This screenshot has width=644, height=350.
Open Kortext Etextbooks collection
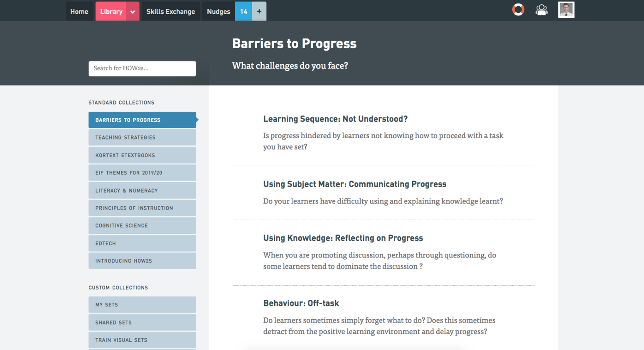(142, 155)
